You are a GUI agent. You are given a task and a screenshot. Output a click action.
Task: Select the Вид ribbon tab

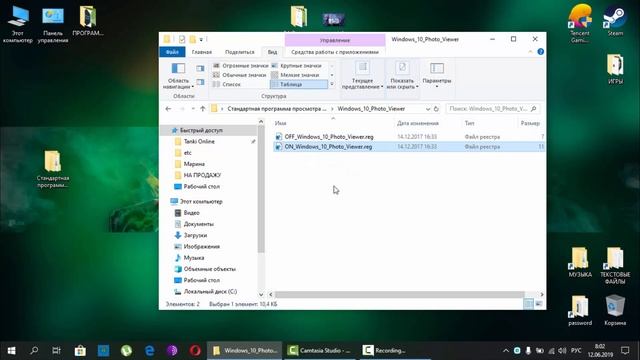click(x=272, y=52)
